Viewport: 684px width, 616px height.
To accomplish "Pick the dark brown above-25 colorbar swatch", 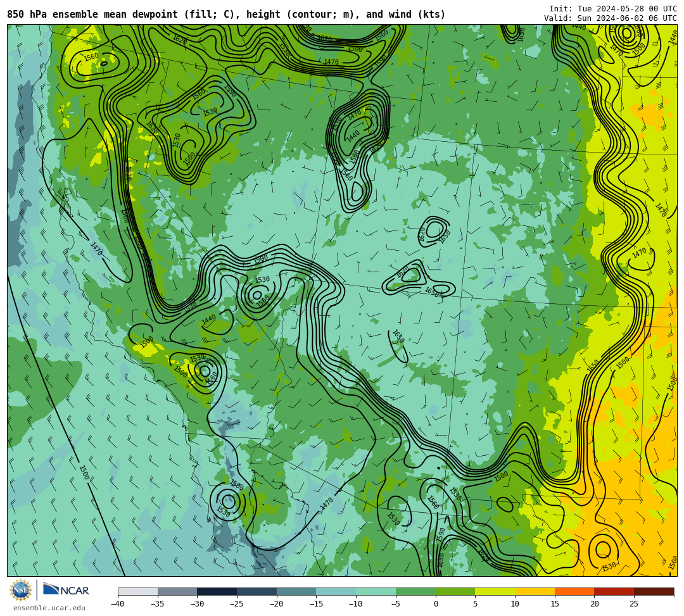I will tap(654, 591).
